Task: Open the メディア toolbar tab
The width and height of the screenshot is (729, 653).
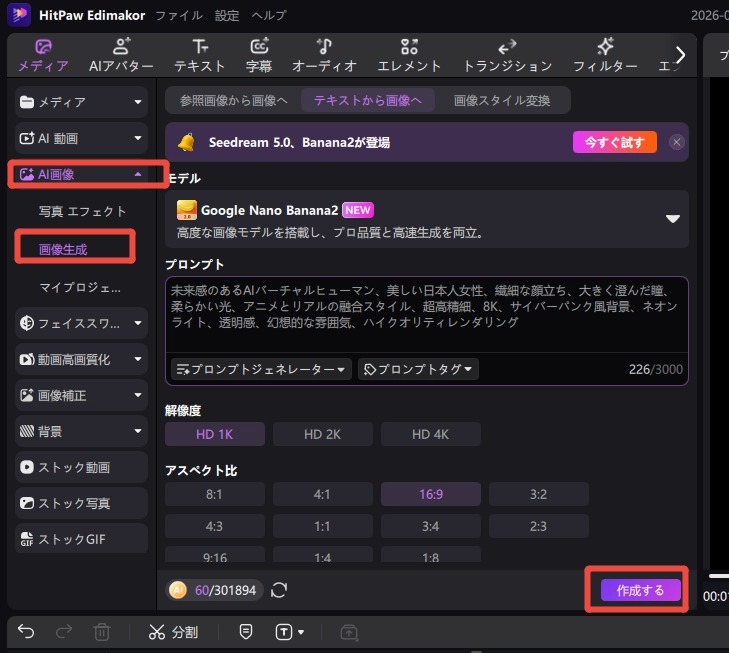Action: 43,56
